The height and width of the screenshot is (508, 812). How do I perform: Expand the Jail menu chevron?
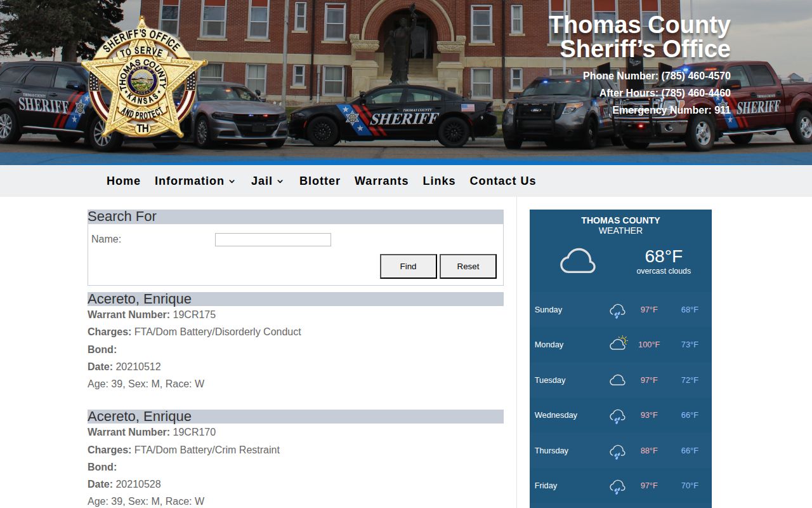pyautogui.click(x=280, y=182)
